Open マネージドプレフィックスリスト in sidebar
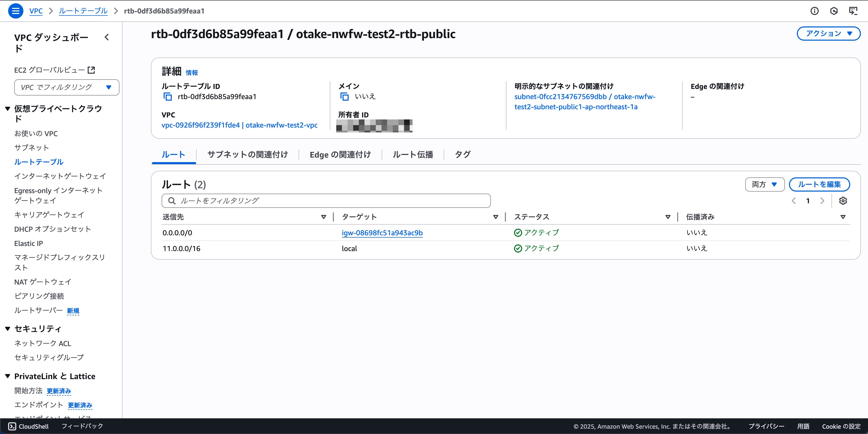Image resolution: width=868 pixels, height=434 pixels. click(x=60, y=262)
